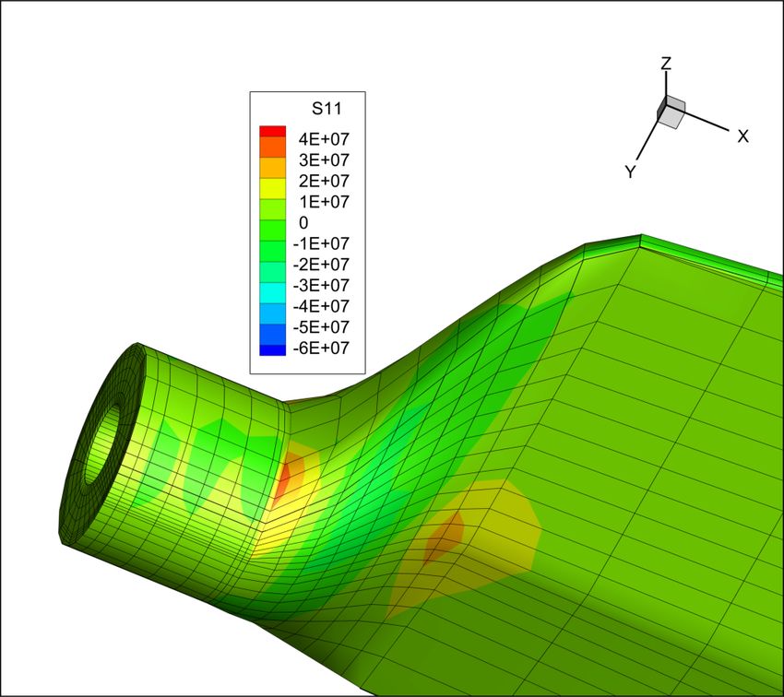The image size is (784, 697).
Task: Pick the orange band between 3E+07 and 2E+07
Action: point(272,168)
